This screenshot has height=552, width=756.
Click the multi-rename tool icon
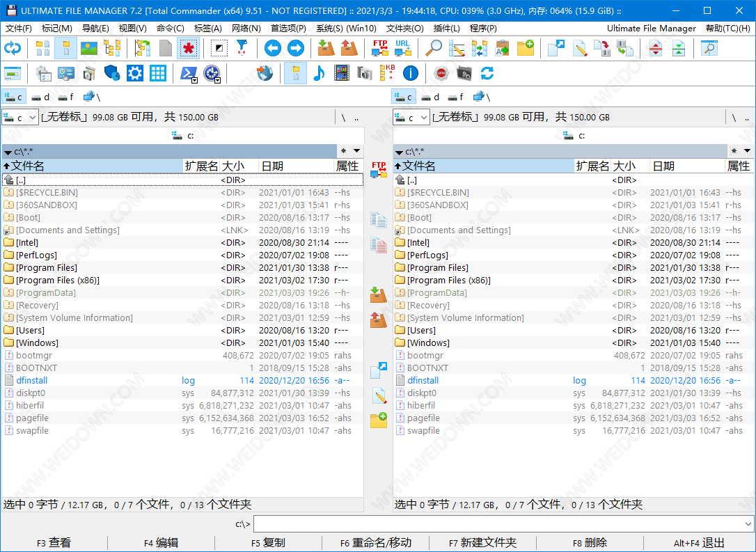(x=457, y=48)
